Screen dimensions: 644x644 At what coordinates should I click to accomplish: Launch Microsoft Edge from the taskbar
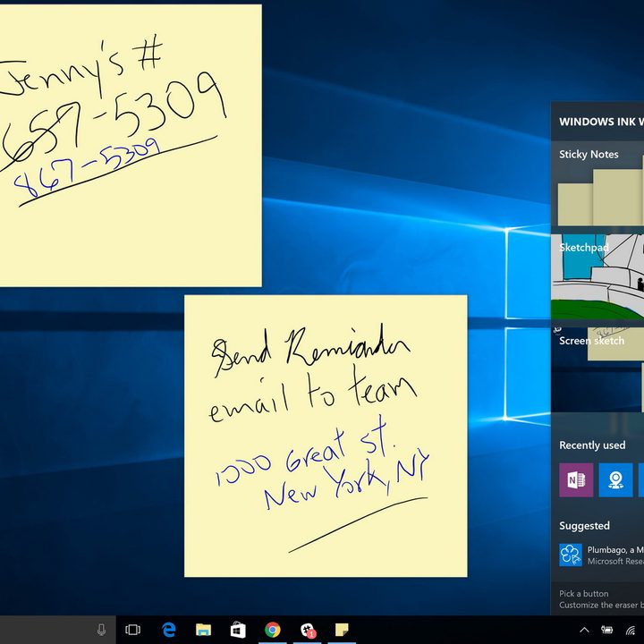[168, 630]
